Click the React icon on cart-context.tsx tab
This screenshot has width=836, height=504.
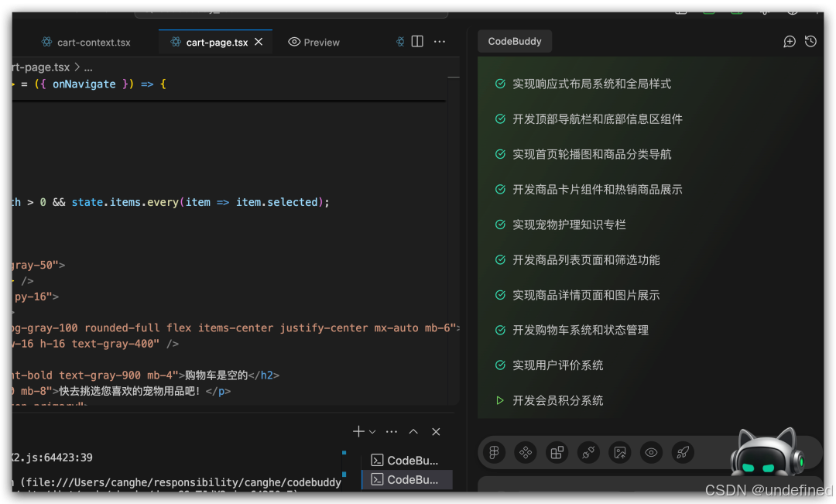(47, 42)
